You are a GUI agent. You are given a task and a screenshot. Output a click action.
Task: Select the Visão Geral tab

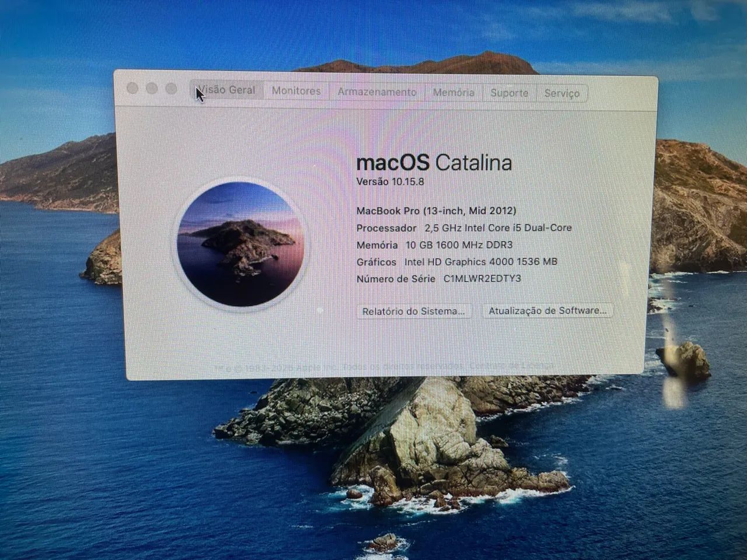pos(226,90)
